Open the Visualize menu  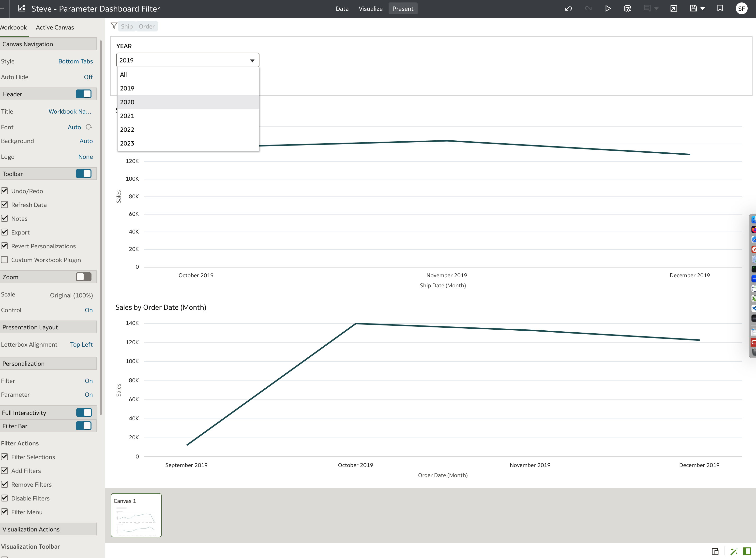370,8
